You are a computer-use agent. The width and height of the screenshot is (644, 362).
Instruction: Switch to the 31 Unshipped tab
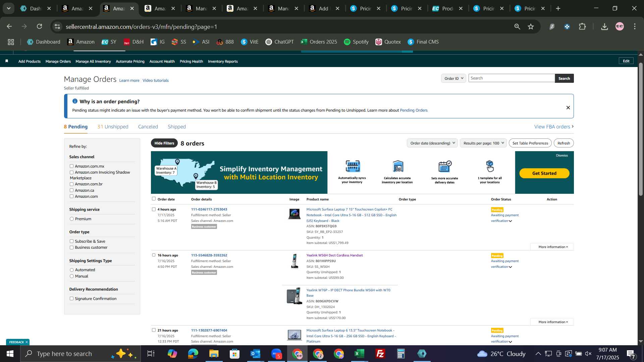click(113, 127)
